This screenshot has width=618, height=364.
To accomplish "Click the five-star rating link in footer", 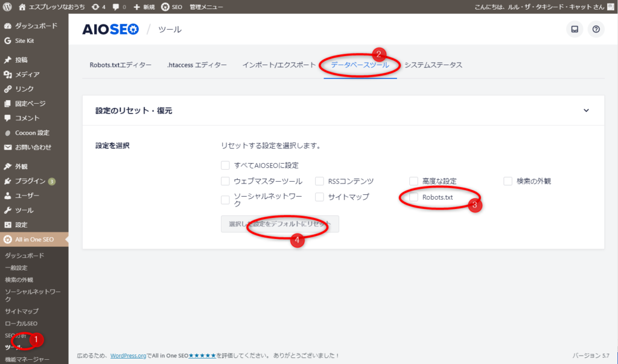I will coord(202,356).
